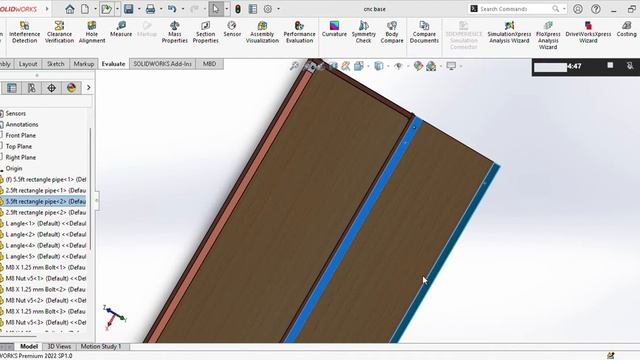The image size is (640, 360).
Task: Open the ConfigurationManager tab icon
Action: point(31,88)
